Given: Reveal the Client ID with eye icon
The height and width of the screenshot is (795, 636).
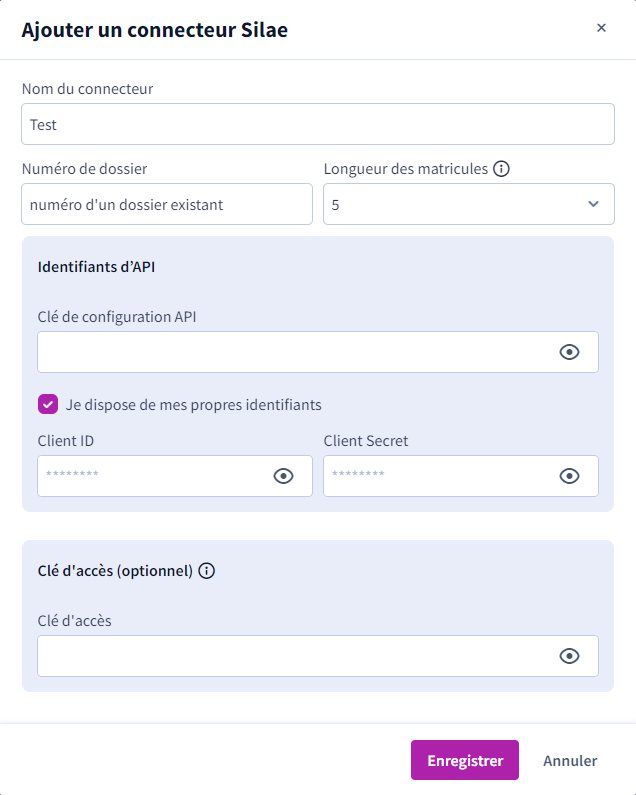Looking at the screenshot, I should (283, 476).
